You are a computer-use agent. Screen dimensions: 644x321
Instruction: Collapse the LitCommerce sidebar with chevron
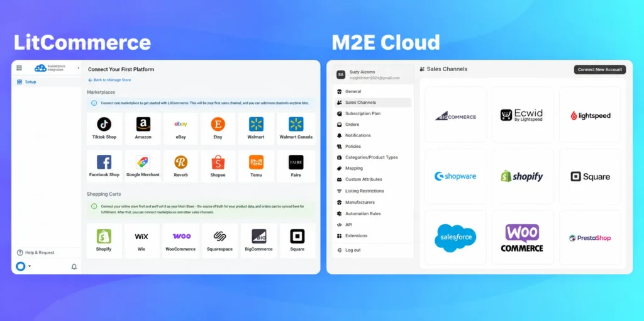(x=78, y=68)
